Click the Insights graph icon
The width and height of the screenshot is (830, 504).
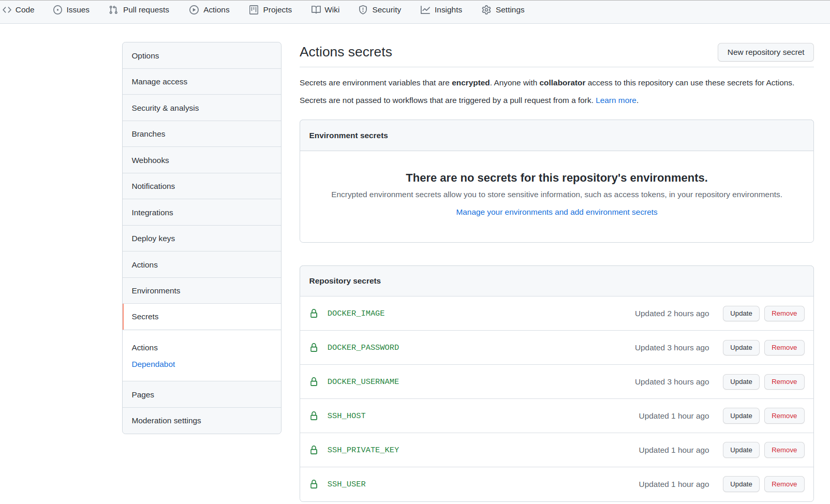(x=425, y=10)
